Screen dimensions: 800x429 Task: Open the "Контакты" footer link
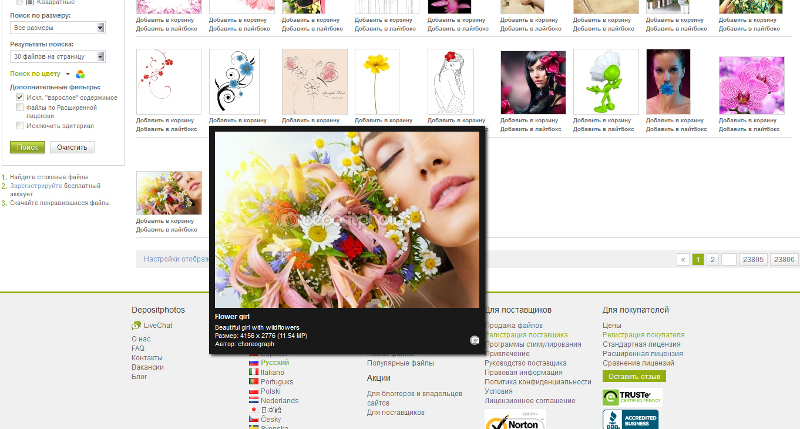point(147,358)
